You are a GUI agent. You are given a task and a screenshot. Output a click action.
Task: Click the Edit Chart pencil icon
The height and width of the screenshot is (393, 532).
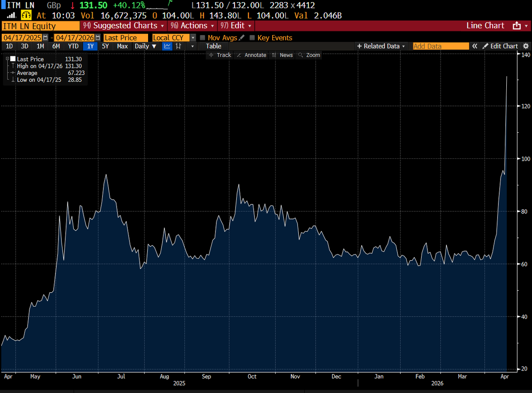486,46
